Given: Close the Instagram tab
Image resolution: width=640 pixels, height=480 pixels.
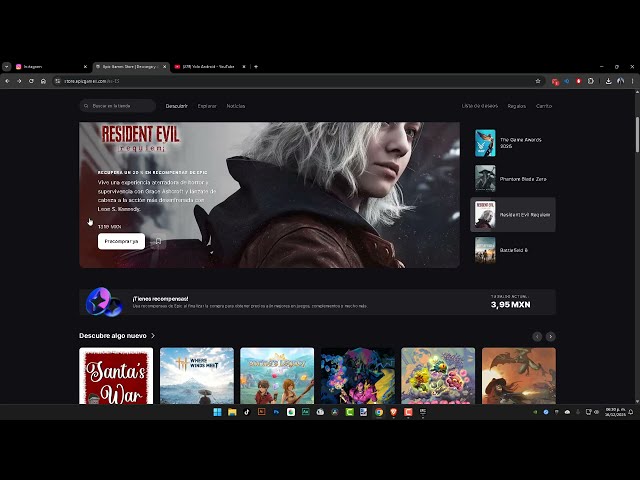Looking at the screenshot, I should (x=85, y=67).
